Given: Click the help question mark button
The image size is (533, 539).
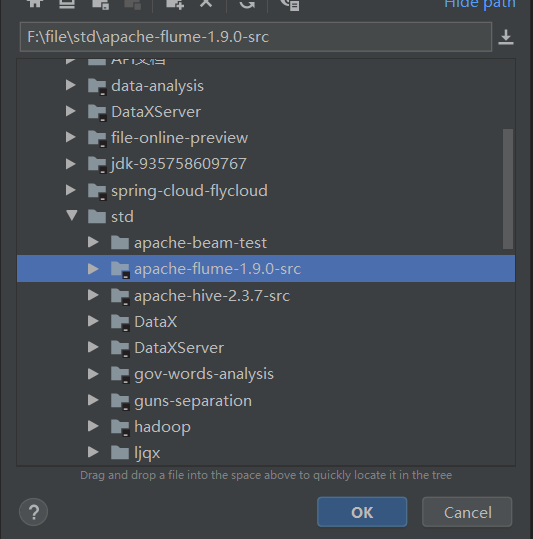Looking at the screenshot, I should [33, 512].
